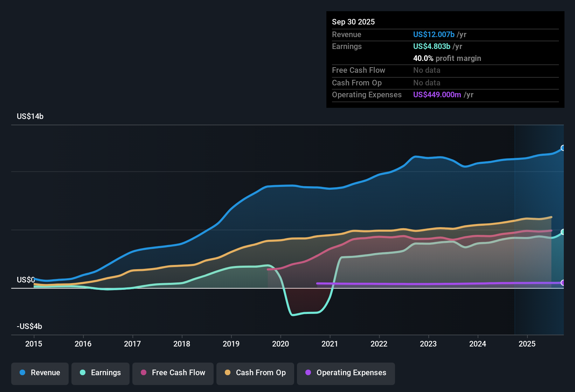
Task: Click the orange Cash From Op legend dot
Action: (227, 373)
